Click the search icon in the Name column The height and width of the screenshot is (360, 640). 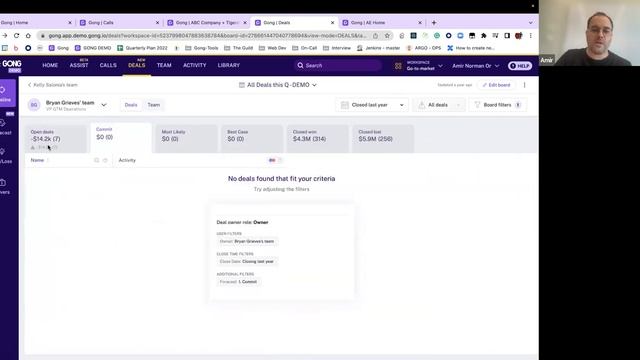coord(97,160)
